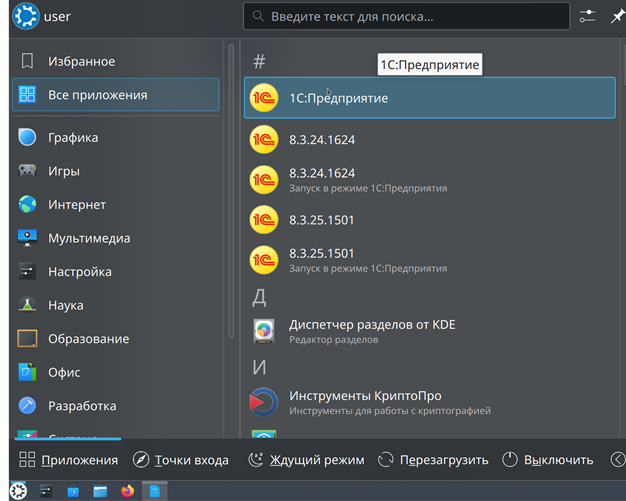626x501 pixels.
Task: Open Диспетчер разделов от KDE
Action: 430,331
